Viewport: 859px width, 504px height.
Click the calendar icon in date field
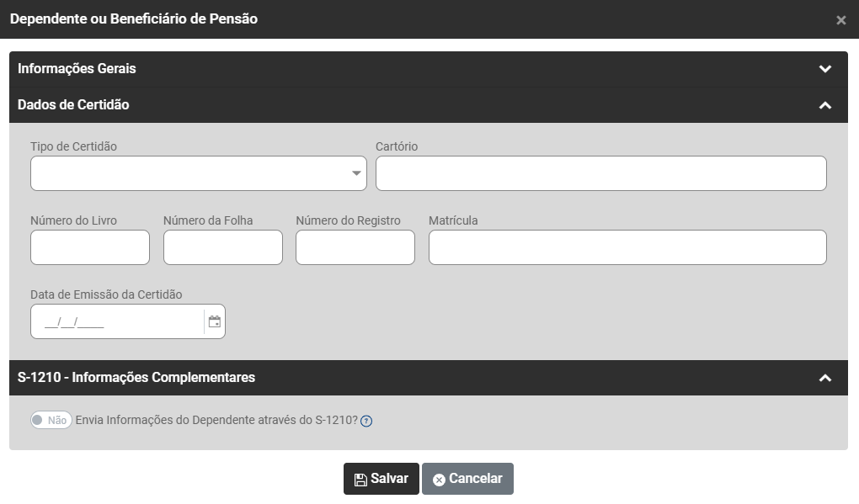pyautogui.click(x=215, y=321)
